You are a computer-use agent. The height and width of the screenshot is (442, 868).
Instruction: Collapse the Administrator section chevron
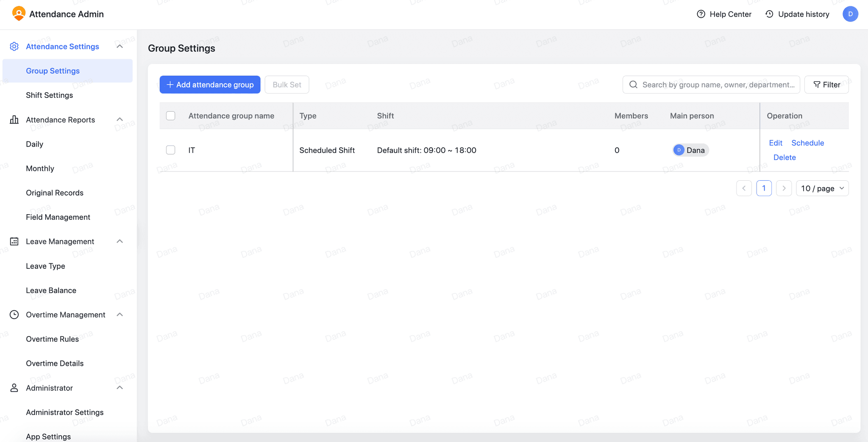pyautogui.click(x=120, y=388)
